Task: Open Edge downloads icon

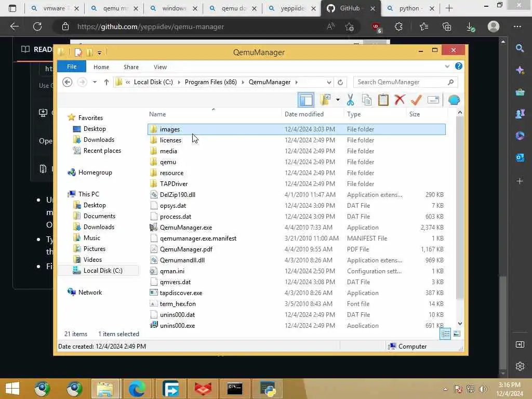Action: (470, 26)
